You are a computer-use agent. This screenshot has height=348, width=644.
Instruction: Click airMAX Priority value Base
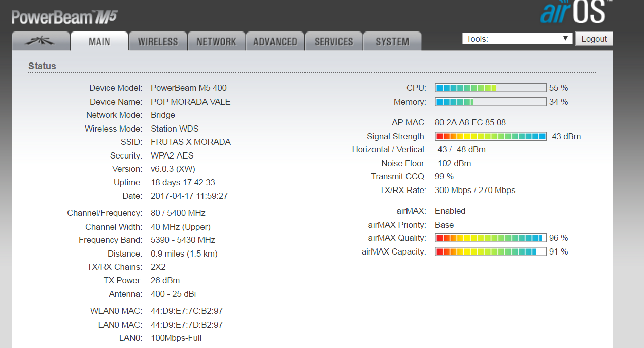[445, 225]
